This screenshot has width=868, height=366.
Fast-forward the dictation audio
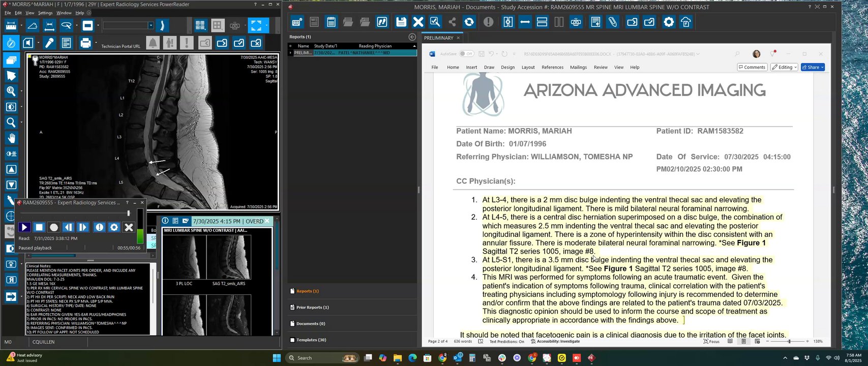pyautogui.click(x=83, y=227)
